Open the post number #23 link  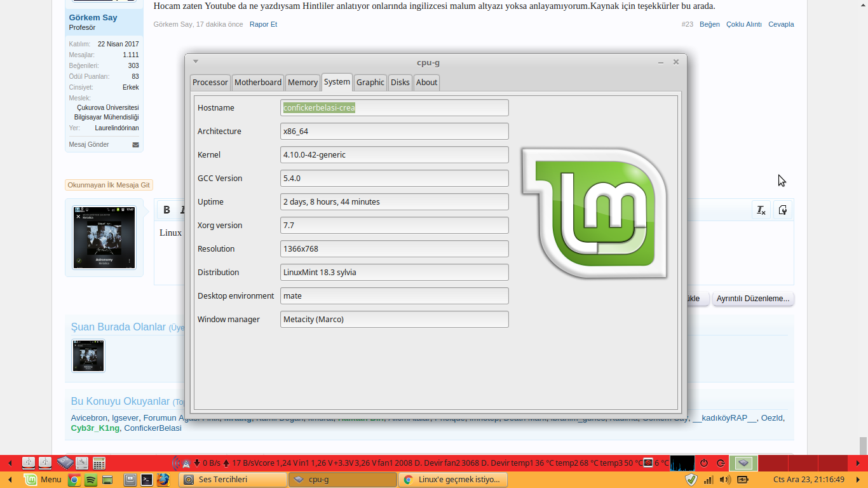tap(687, 24)
